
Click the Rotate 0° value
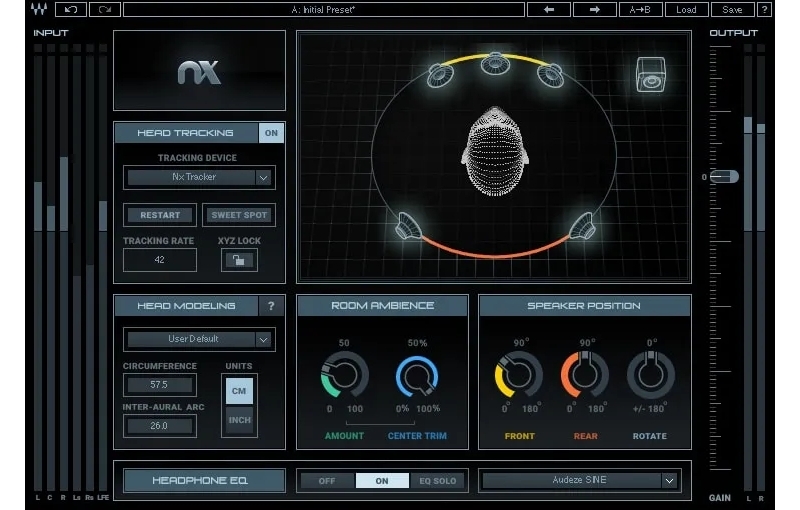[652, 343]
